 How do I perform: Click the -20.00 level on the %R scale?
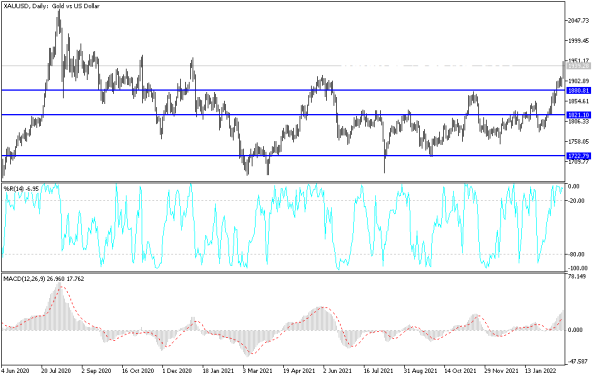(576, 200)
